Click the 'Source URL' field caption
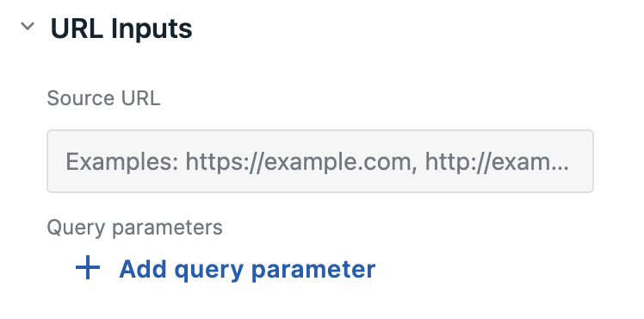The image size is (644, 319). click(x=103, y=98)
